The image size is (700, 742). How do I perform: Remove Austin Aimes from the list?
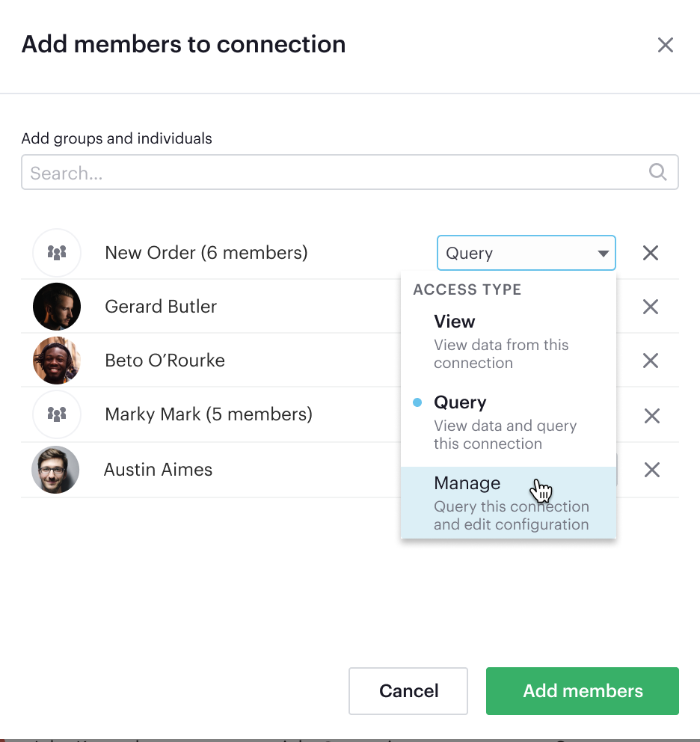tap(651, 470)
